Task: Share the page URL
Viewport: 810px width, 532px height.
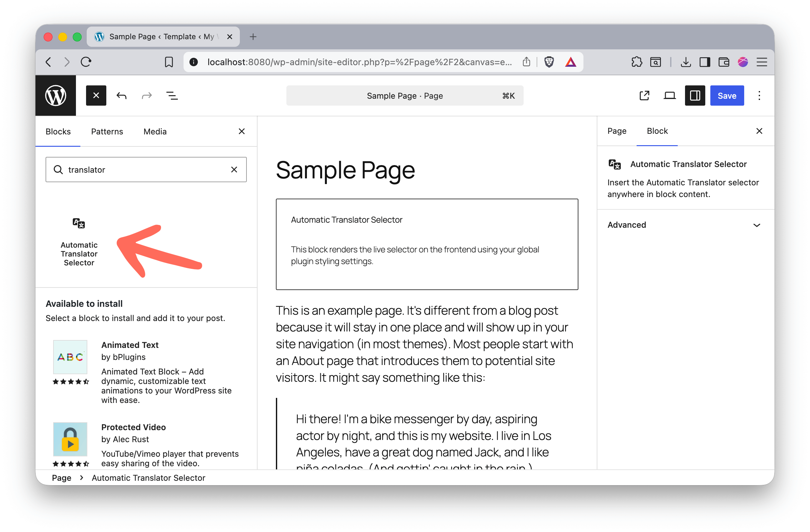Action: click(526, 62)
